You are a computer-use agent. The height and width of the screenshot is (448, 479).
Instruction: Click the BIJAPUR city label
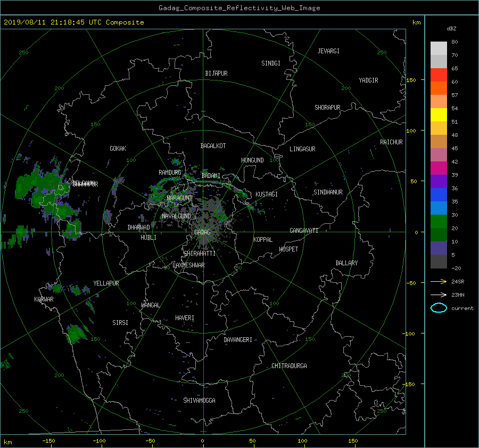[216, 74]
